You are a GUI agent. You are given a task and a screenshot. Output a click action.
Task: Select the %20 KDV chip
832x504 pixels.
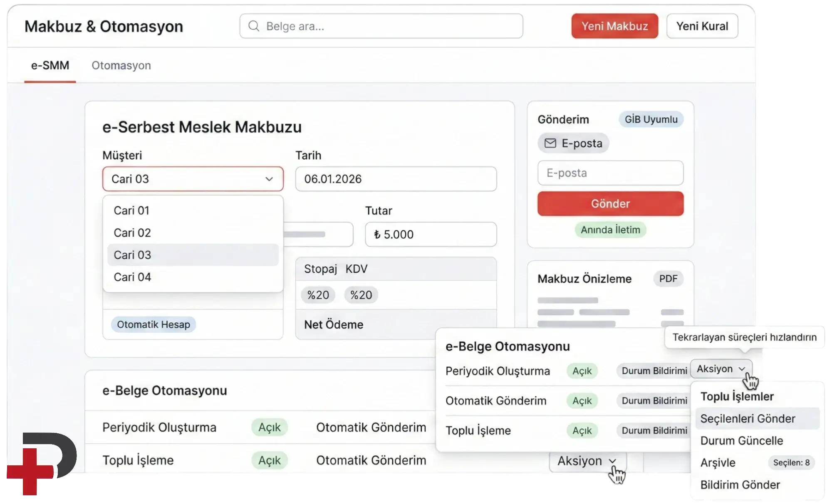pyautogui.click(x=360, y=295)
